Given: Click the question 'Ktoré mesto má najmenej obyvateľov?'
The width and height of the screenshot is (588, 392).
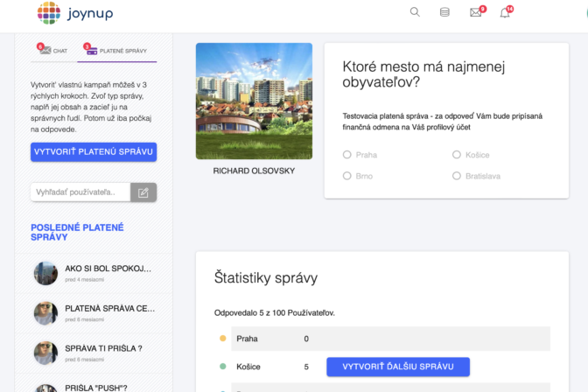Looking at the screenshot, I should coord(423,74).
